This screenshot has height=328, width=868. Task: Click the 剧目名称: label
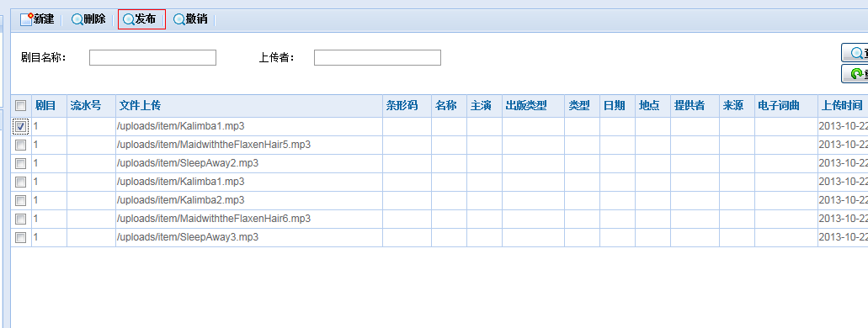click(44, 57)
